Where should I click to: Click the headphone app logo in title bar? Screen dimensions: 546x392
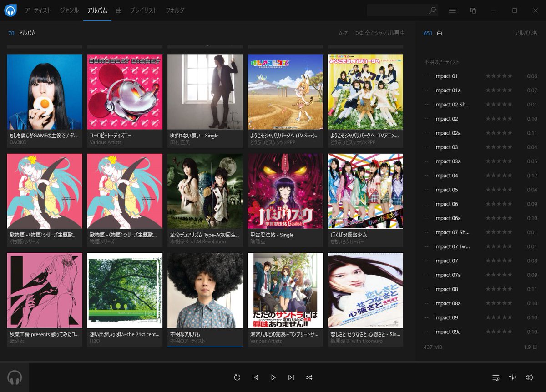pyautogui.click(x=10, y=10)
